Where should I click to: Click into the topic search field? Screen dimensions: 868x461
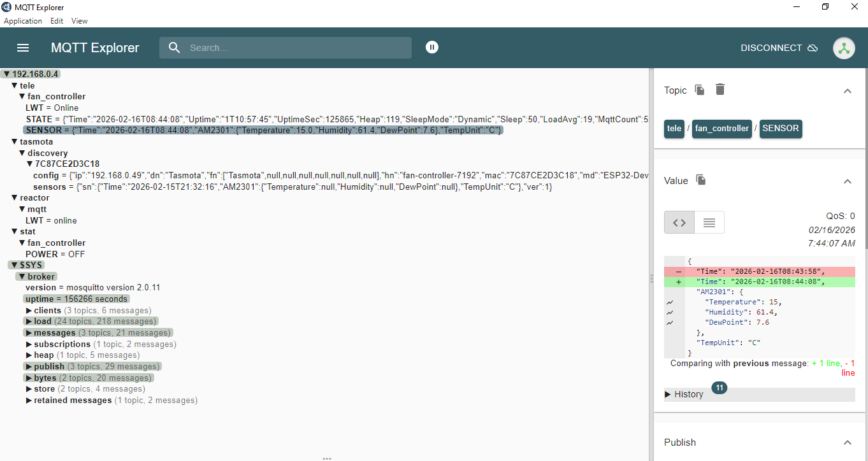[x=296, y=48]
